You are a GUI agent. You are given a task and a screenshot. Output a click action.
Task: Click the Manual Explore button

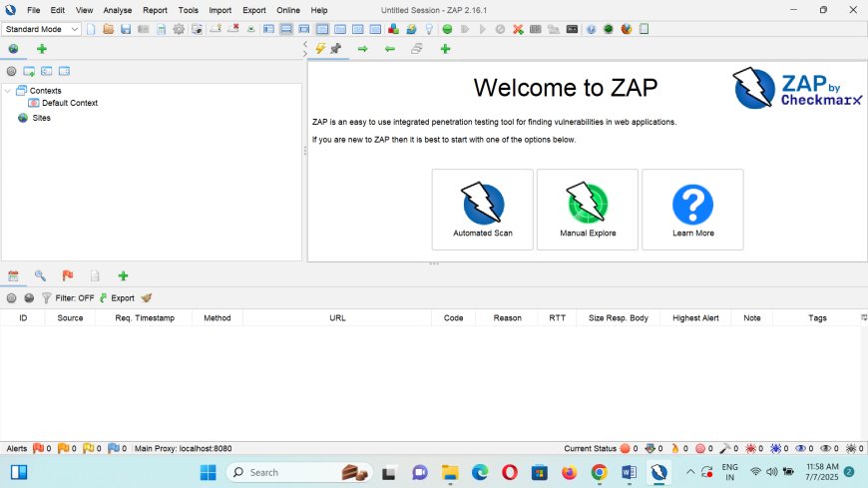click(588, 209)
